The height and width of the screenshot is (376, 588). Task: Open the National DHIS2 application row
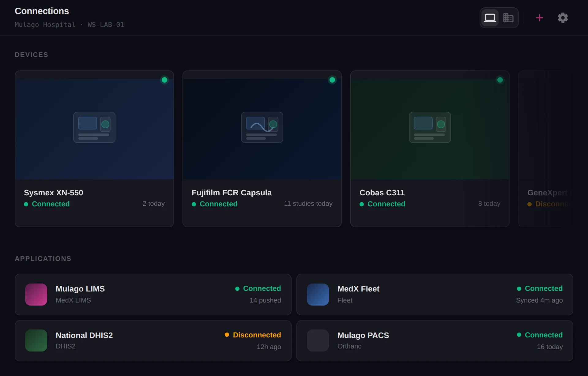coord(153,341)
